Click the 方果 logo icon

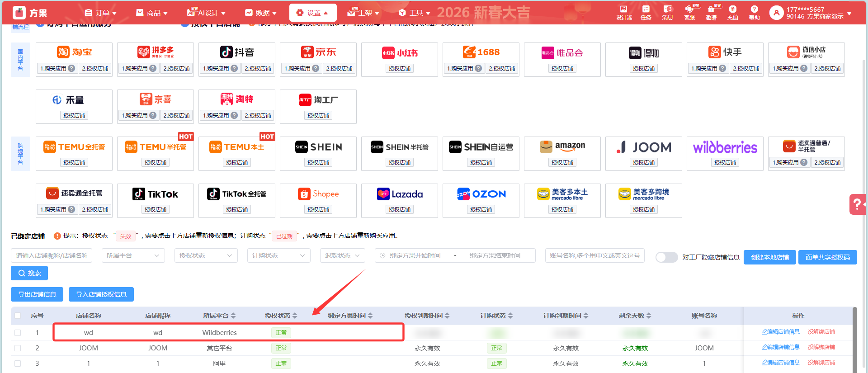(19, 13)
